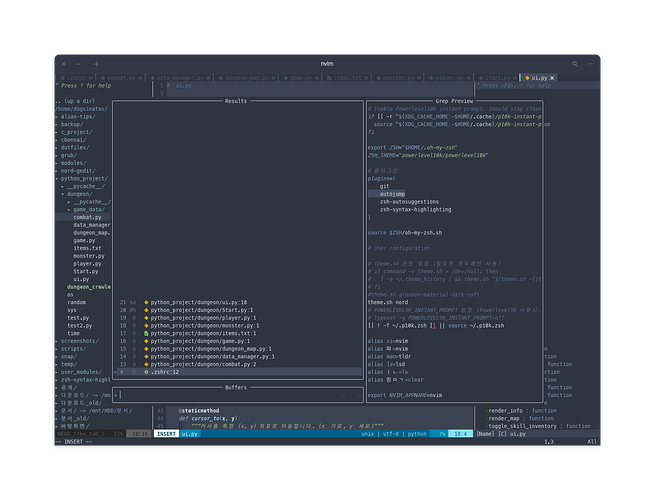Switch to the combat.py tab
Screen dimensions: 654x500
[x=121, y=76]
